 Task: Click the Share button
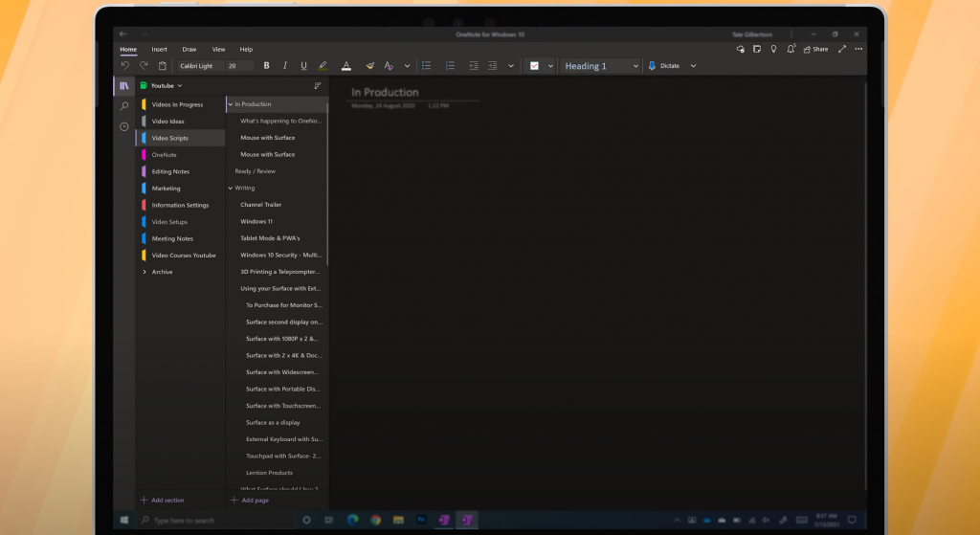pyautogui.click(x=815, y=49)
